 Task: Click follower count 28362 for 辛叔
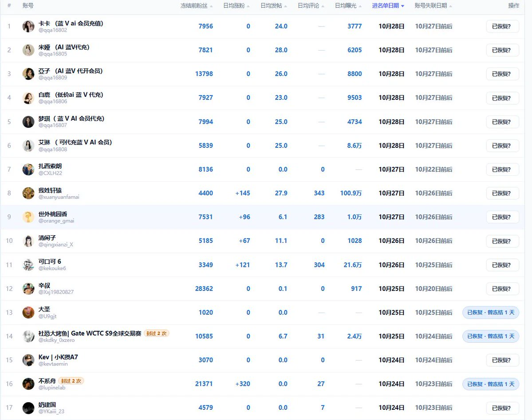(204, 289)
